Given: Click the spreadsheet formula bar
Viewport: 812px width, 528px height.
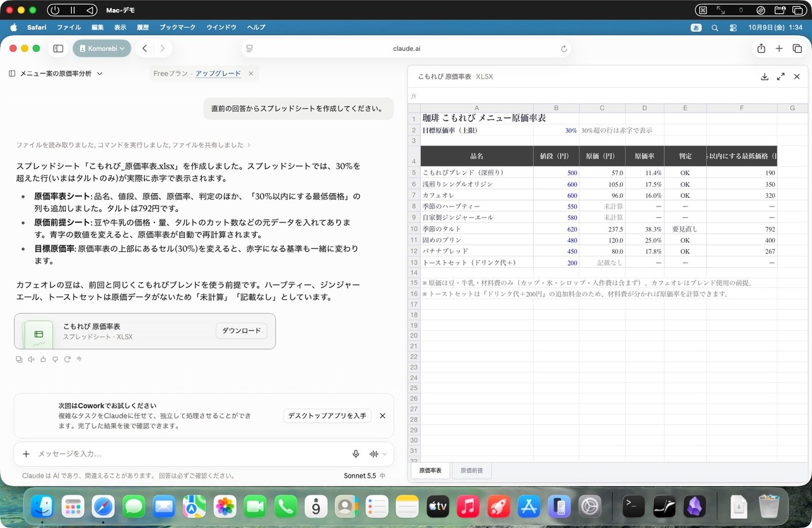Looking at the screenshot, I should tap(607, 95).
